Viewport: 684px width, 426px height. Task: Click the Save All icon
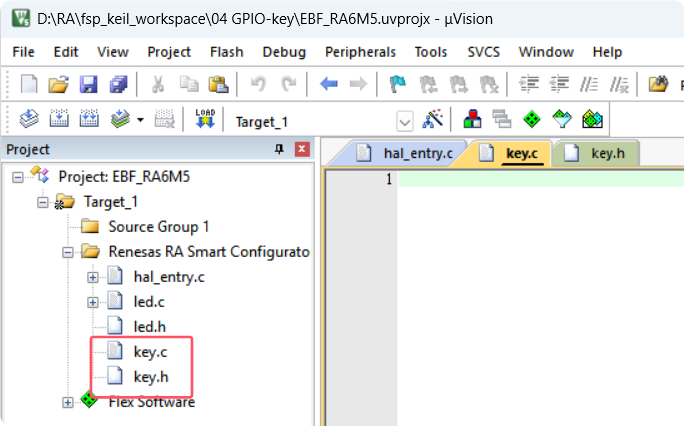pos(118,84)
